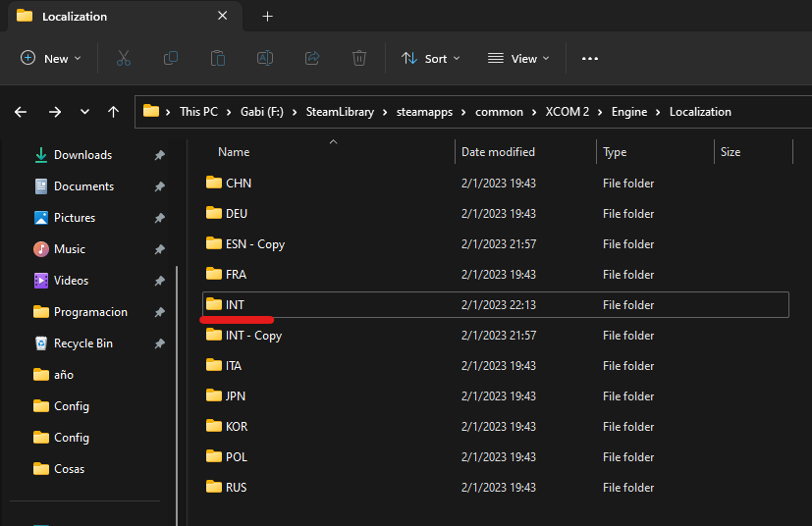The height and width of the screenshot is (526, 812).
Task: Open Recycle Bin in sidebar
Action: tap(82, 343)
